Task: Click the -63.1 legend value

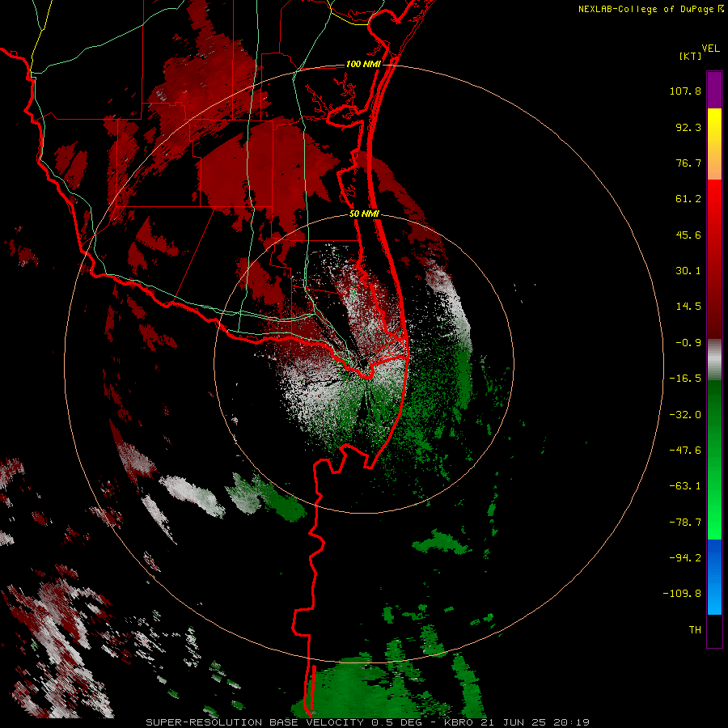Action: (x=685, y=486)
